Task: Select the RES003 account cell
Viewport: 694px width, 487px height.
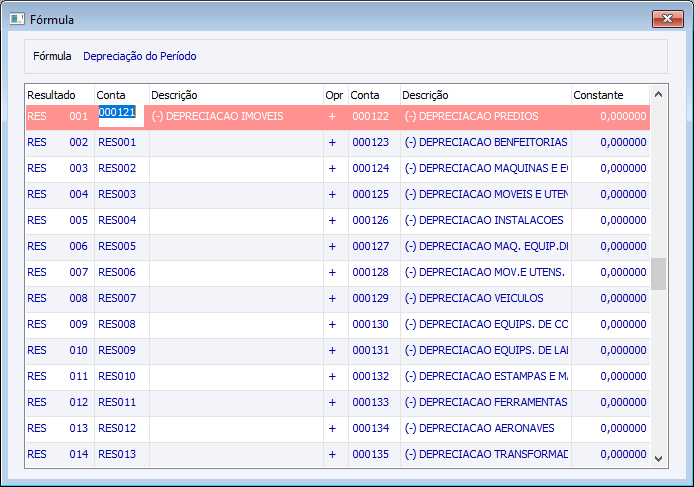Action: 122,194
